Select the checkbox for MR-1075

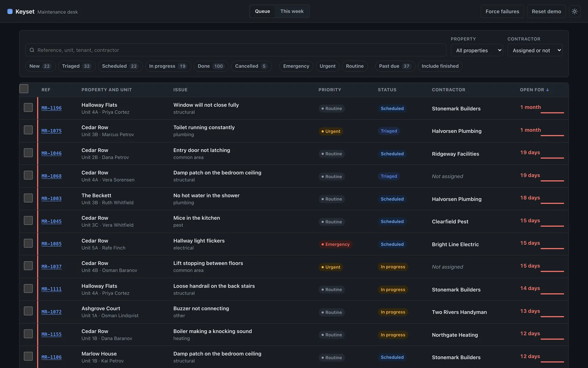click(x=28, y=130)
